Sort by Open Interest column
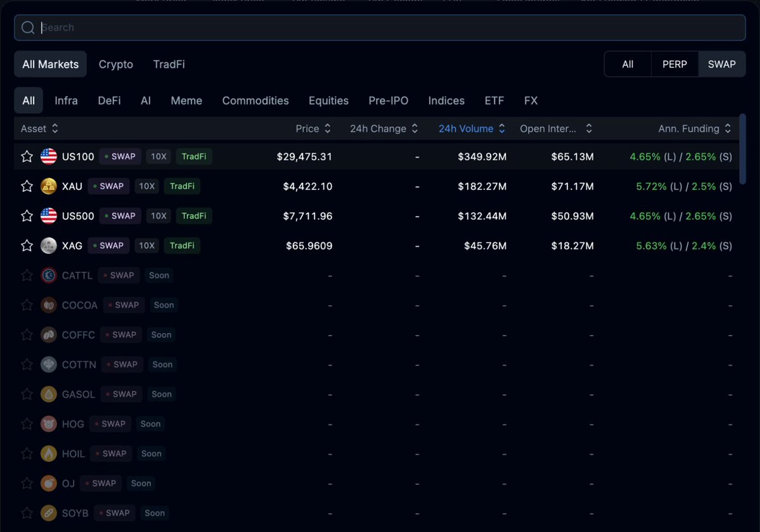Viewport: 760px width, 532px height. 556,129
